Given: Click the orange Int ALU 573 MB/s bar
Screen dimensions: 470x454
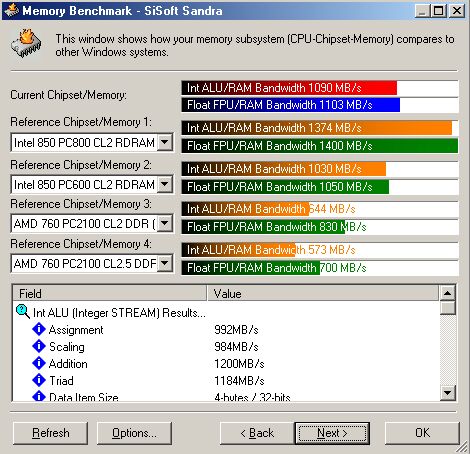Looking at the screenshot, I should pyautogui.click(x=238, y=250).
